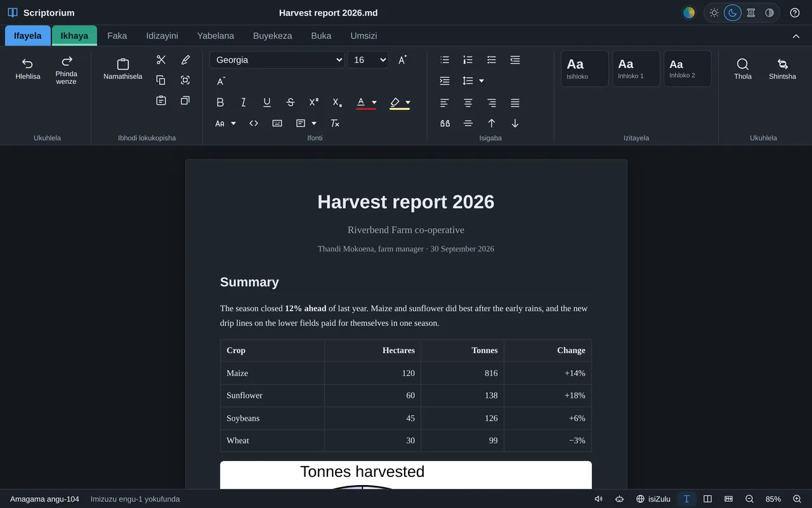This screenshot has height=508, width=812.
Task: Increase font size with the A+ icon
Action: pos(402,60)
